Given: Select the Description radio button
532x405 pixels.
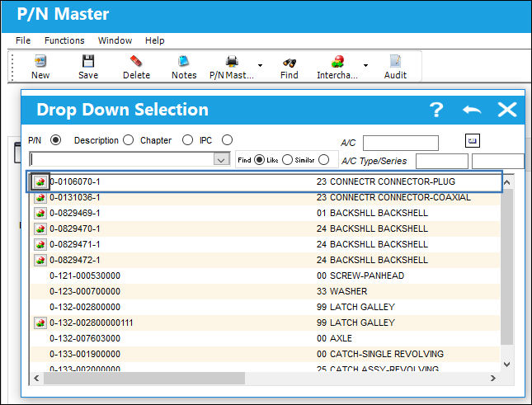Looking at the screenshot, I should tap(128, 140).
